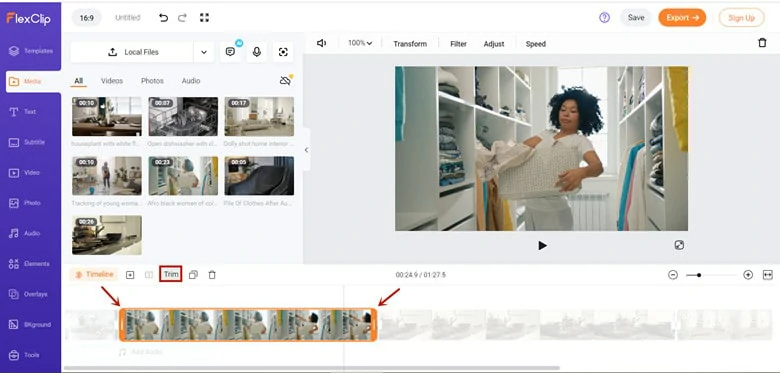Open the Speed options
780x373 pixels.
(x=536, y=44)
